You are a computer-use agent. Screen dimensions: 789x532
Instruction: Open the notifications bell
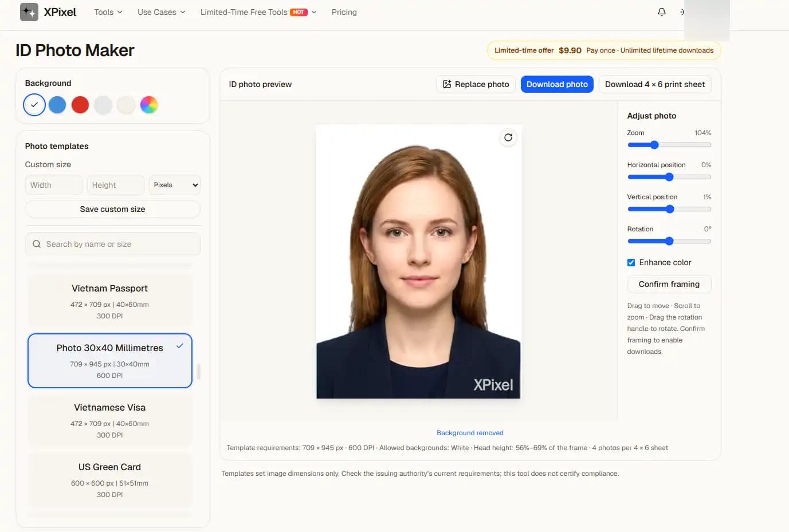point(662,12)
